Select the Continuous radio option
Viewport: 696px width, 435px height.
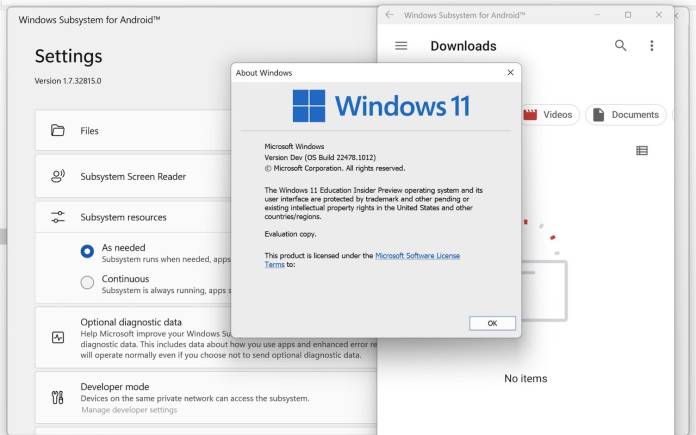[87, 282]
